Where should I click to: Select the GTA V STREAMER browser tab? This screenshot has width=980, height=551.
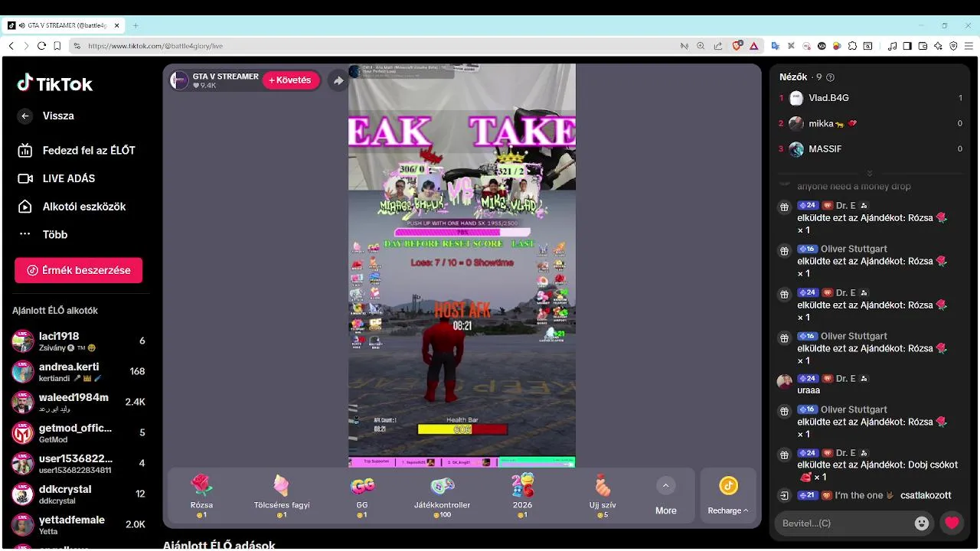(64, 25)
